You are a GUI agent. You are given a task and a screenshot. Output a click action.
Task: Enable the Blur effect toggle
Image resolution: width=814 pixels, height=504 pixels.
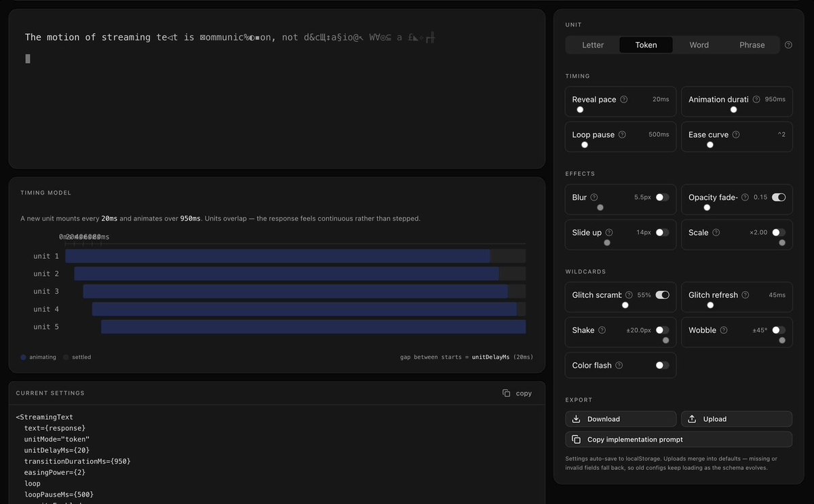click(x=662, y=197)
